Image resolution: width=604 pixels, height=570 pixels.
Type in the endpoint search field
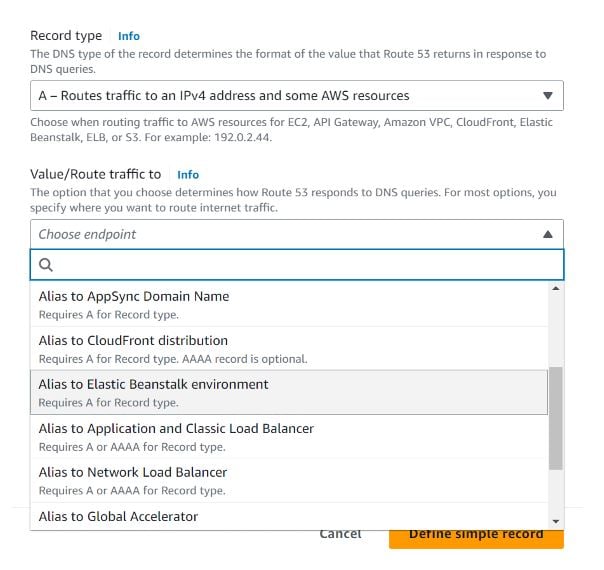pos(300,265)
